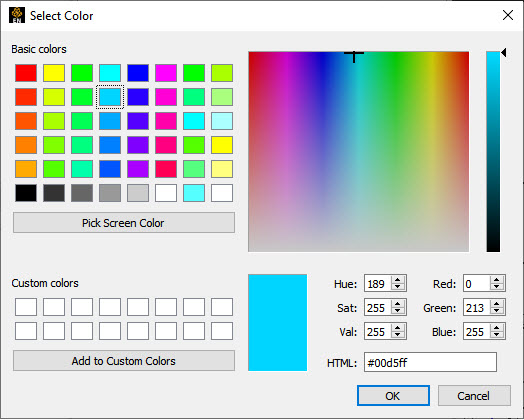Click the vertical brightness value slider
Image resolution: width=524 pixels, height=420 pixels.
coord(493,152)
